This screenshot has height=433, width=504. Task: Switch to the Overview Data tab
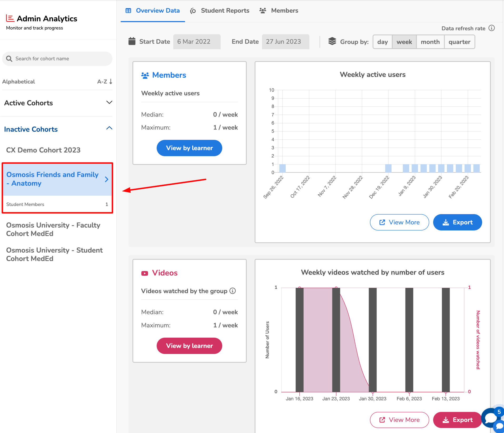pos(153,11)
